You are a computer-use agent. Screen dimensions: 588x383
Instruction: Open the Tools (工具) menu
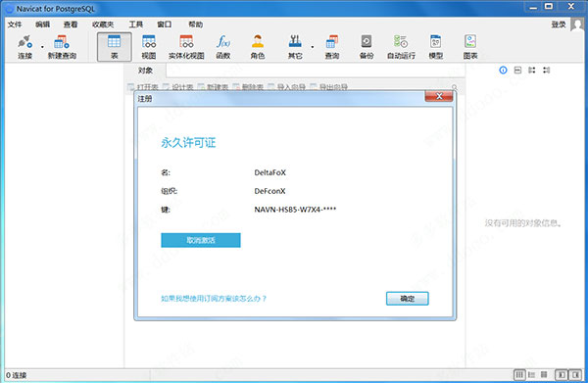(x=136, y=24)
